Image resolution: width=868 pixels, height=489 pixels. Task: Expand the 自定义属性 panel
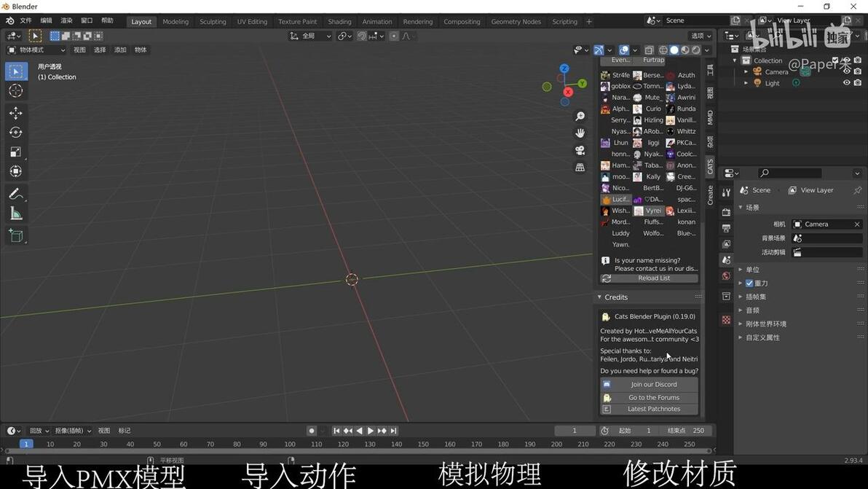tap(741, 337)
